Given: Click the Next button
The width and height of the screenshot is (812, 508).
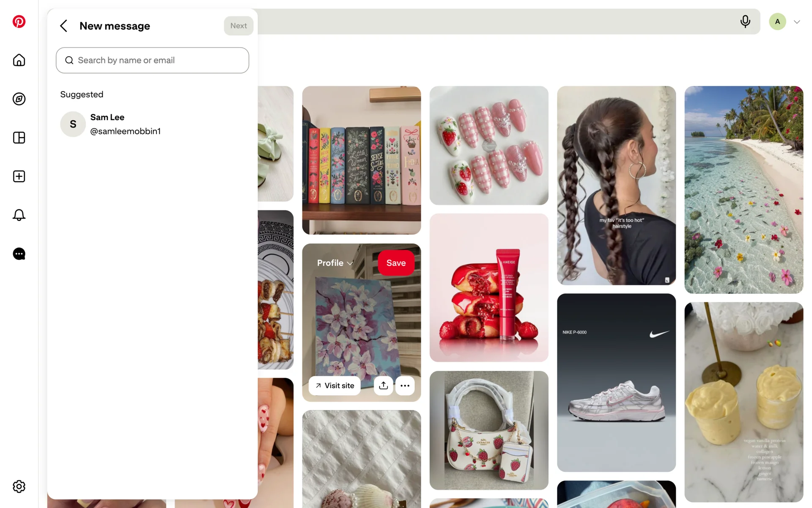Looking at the screenshot, I should pos(239,26).
